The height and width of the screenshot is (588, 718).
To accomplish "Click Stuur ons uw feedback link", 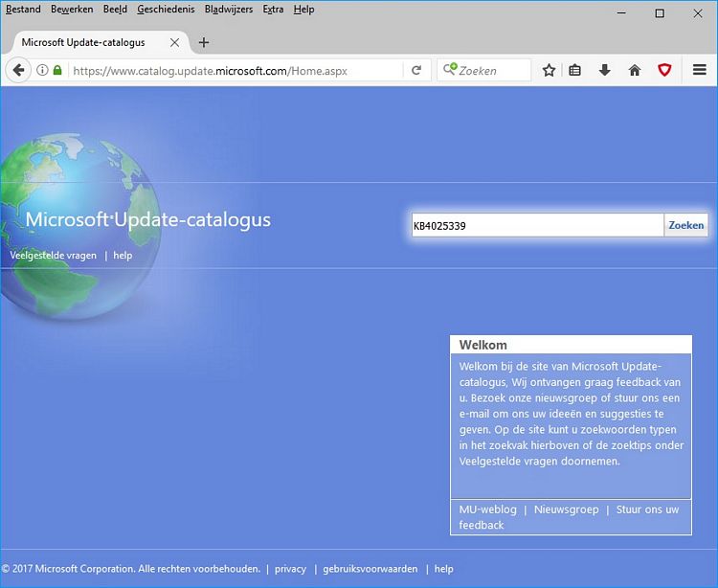I will click(570, 517).
